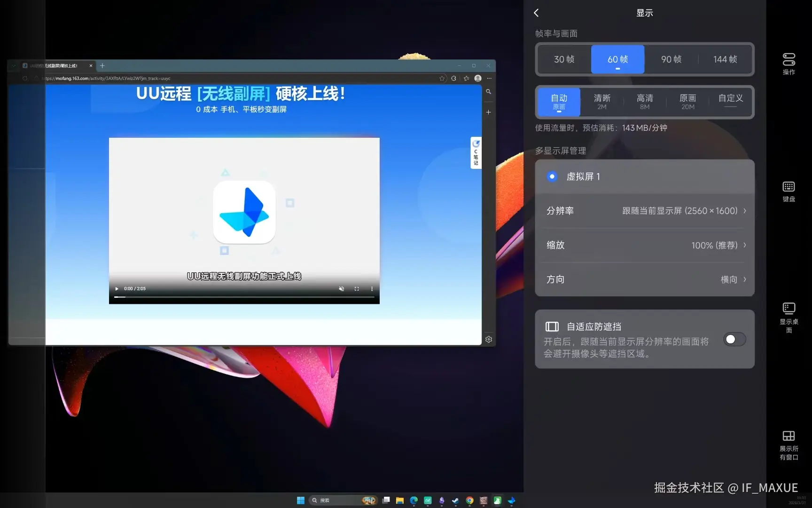This screenshot has height=508, width=812.
Task: Play the UU远程 promo video
Action: (117, 289)
